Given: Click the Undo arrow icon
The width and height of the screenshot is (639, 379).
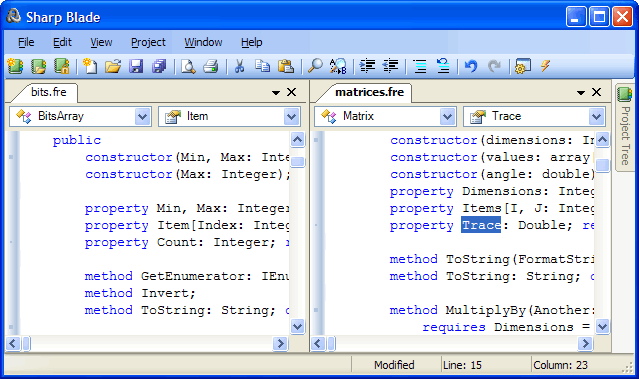Looking at the screenshot, I should pos(471,66).
